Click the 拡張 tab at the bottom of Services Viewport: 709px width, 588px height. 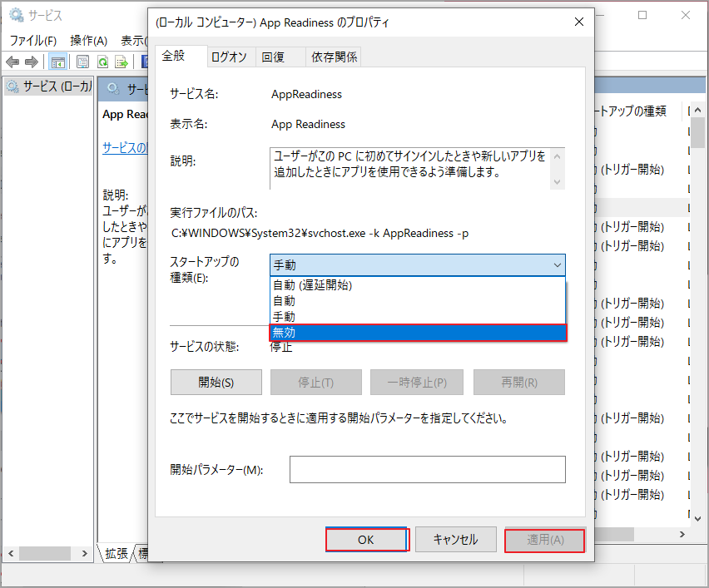coord(117,553)
